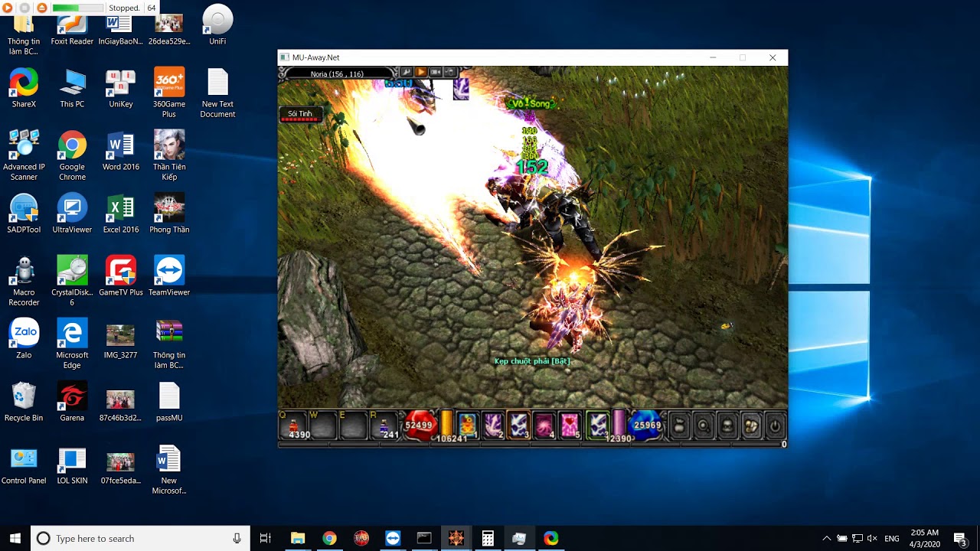Open the character helmet icon
The image size is (980, 551).
click(x=727, y=426)
